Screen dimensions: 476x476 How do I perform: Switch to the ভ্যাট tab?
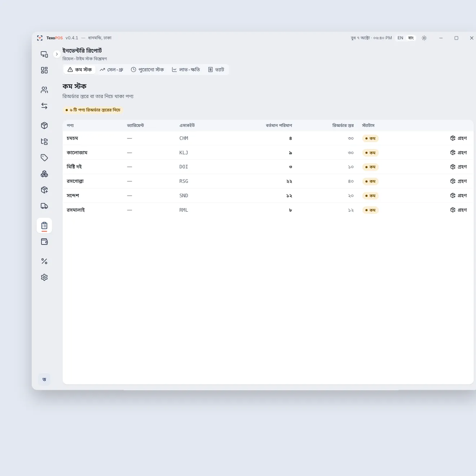coord(216,70)
